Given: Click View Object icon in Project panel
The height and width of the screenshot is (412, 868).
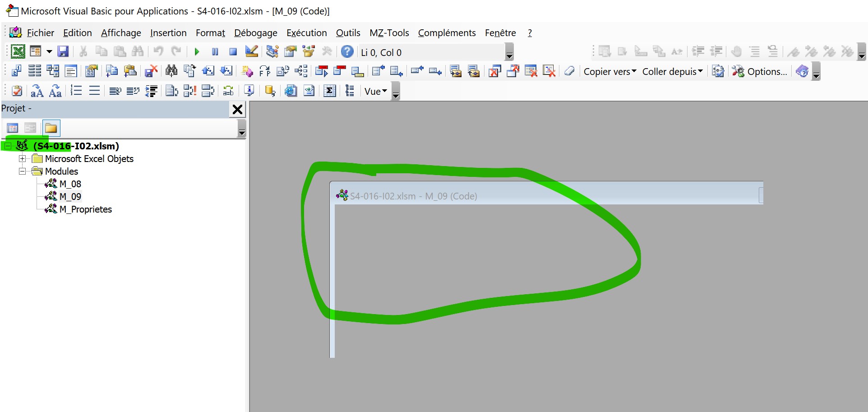Looking at the screenshot, I should click(30, 128).
